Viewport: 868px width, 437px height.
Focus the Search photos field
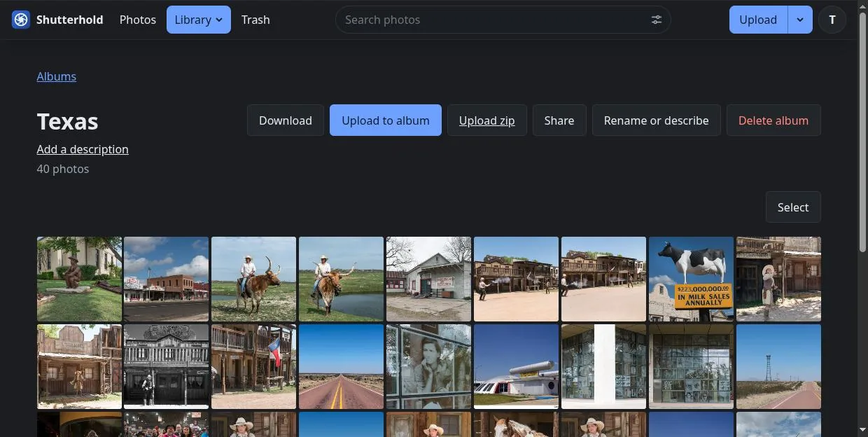click(x=503, y=20)
